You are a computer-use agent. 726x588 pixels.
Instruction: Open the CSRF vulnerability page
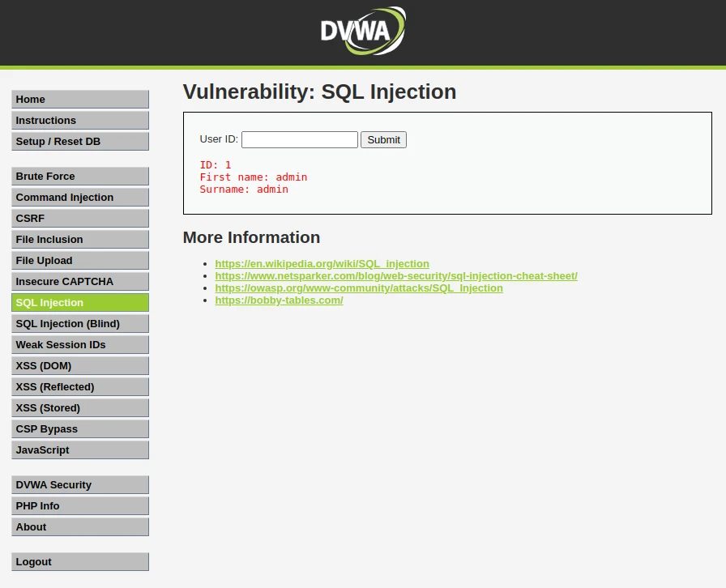point(79,218)
